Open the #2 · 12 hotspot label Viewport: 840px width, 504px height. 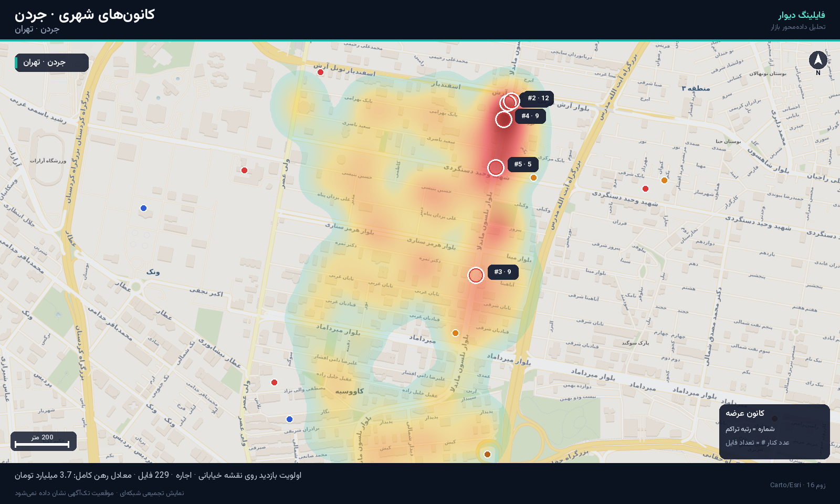[x=538, y=98]
